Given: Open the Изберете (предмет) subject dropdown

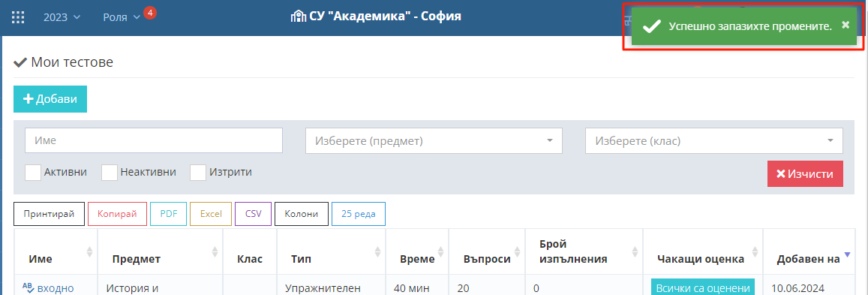Looking at the screenshot, I should pos(434,140).
